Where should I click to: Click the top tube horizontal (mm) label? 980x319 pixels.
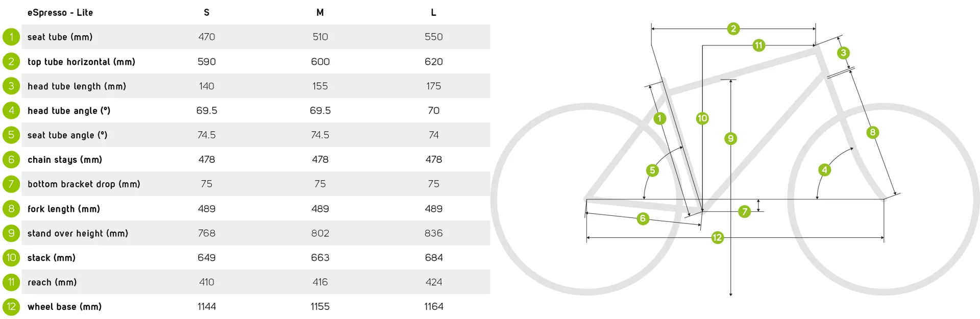(81, 62)
